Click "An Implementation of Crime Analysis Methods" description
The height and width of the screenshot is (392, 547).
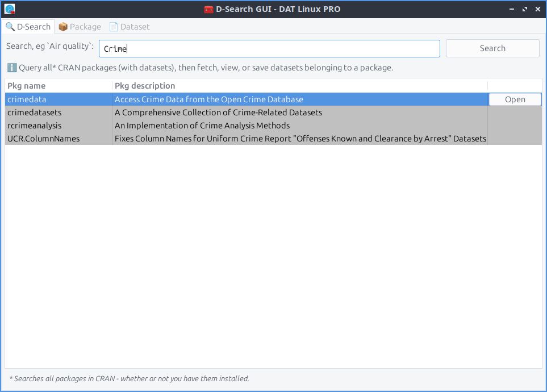[202, 126]
